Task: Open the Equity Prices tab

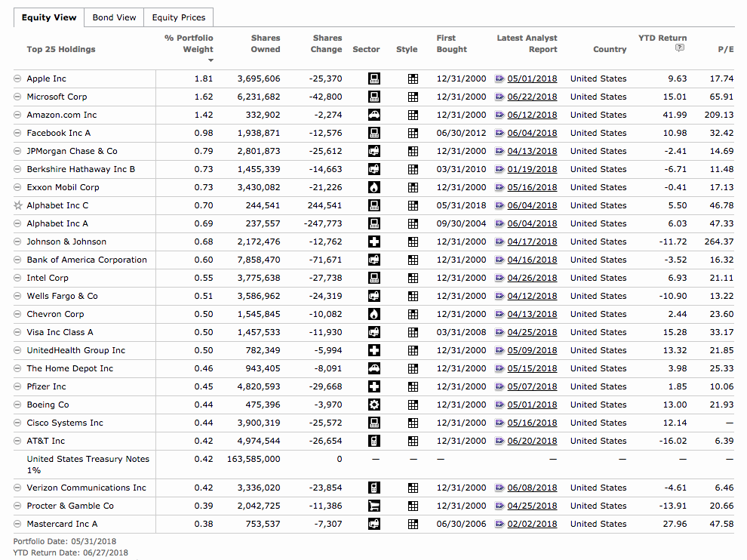Action: 179,17
